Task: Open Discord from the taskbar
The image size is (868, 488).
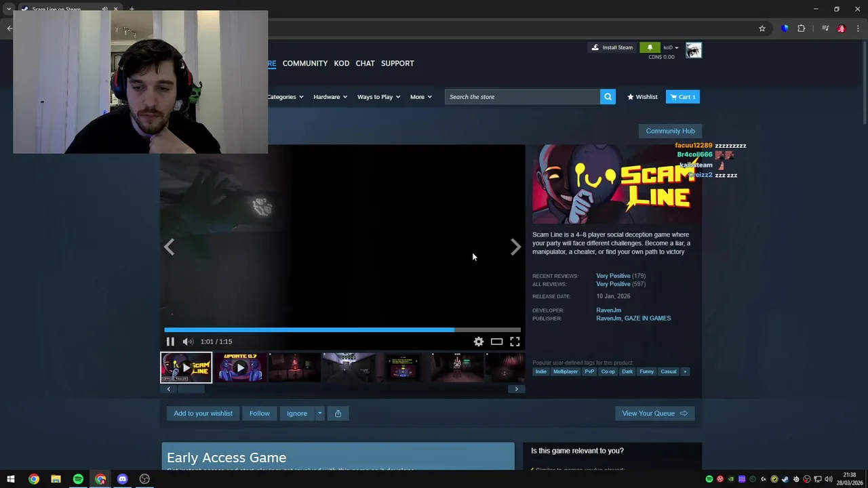Action: 122,479
